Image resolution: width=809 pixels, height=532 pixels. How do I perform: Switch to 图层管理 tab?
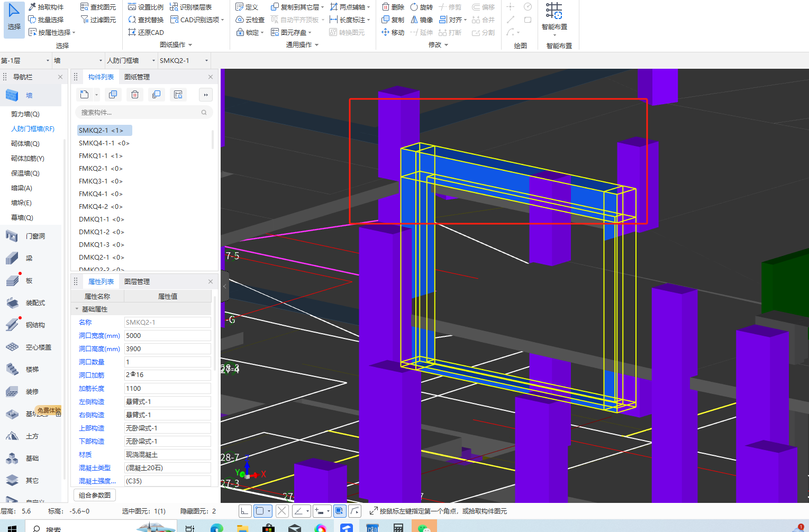(137, 281)
